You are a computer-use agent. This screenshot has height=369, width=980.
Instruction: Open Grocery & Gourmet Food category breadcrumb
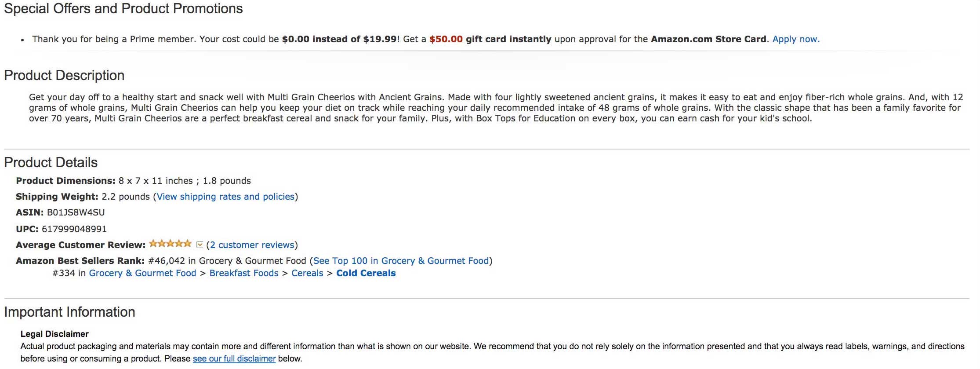[142, 273]
